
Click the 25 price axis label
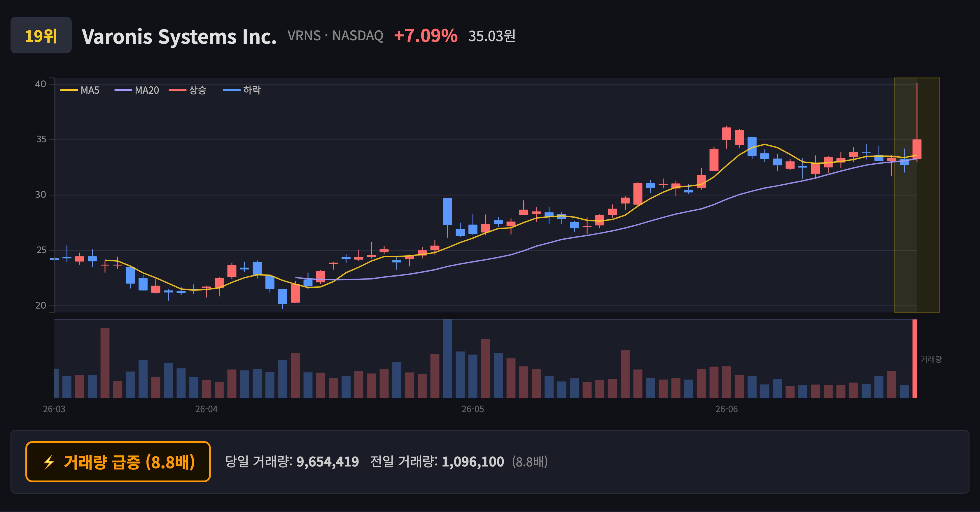coord(41,250)
